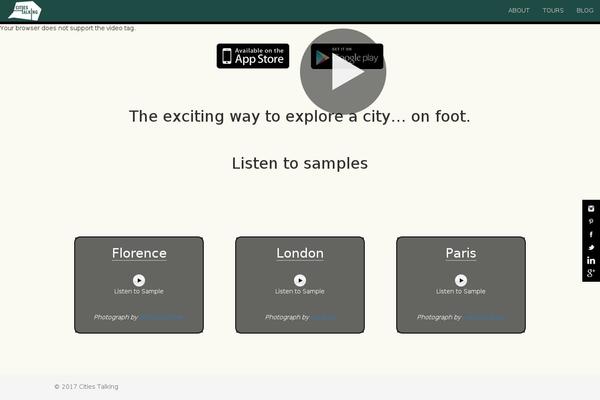Click Listen to Sample under Florence
The image size is (600, 400).
point(139,291)
